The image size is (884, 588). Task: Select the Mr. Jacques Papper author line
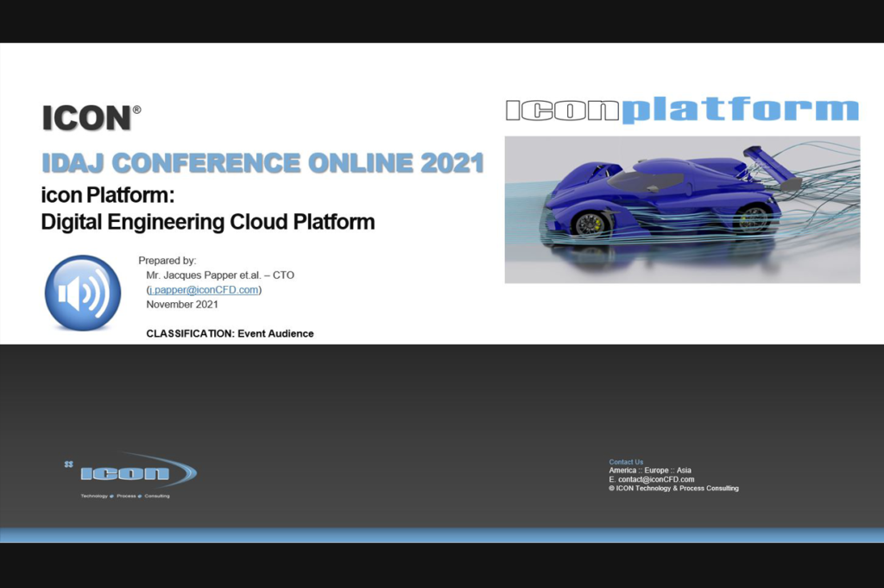pos(220,275)
